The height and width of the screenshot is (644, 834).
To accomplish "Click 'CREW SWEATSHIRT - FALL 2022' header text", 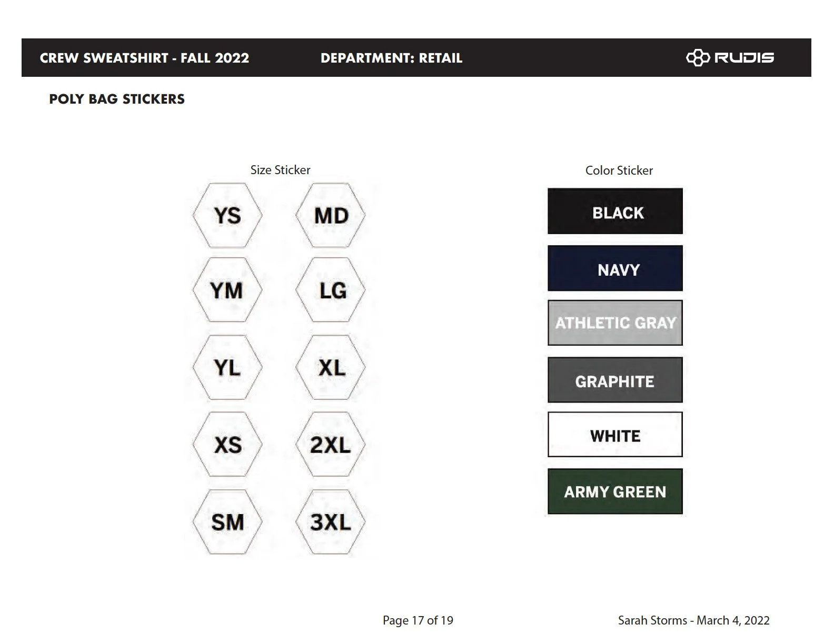I will pyautogui.click(x=144, y=58).
